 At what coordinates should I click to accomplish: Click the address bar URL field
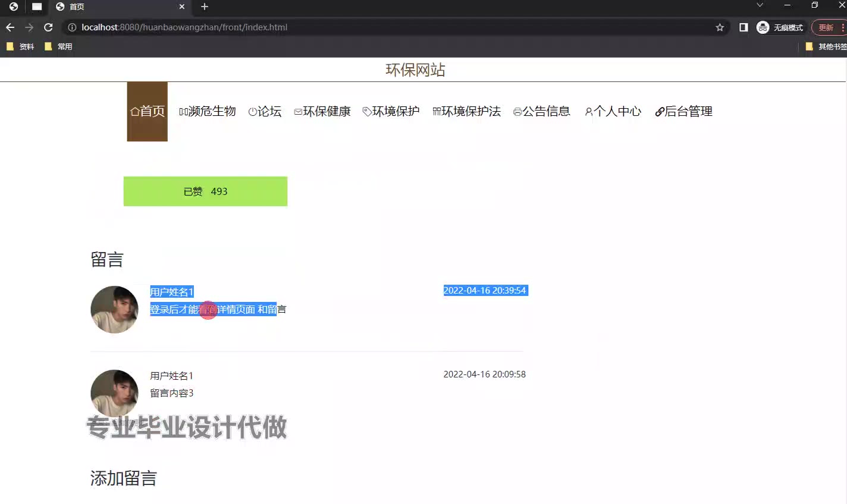393,27
